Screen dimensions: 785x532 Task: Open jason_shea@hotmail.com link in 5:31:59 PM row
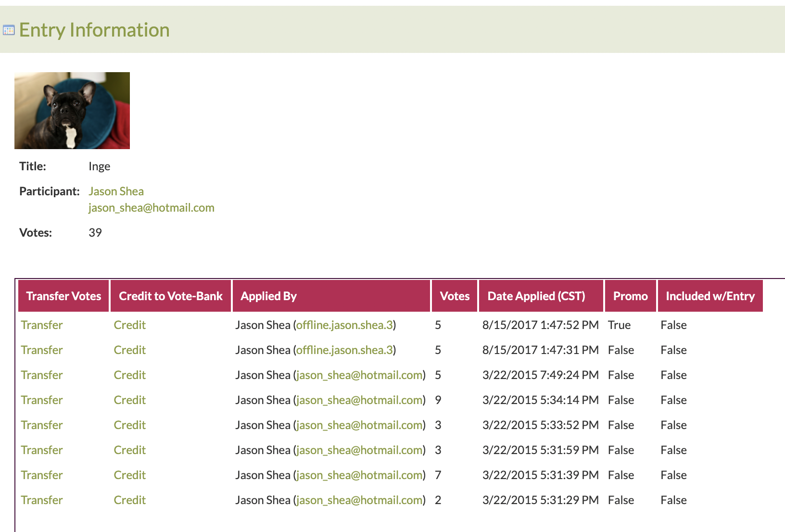360,450
